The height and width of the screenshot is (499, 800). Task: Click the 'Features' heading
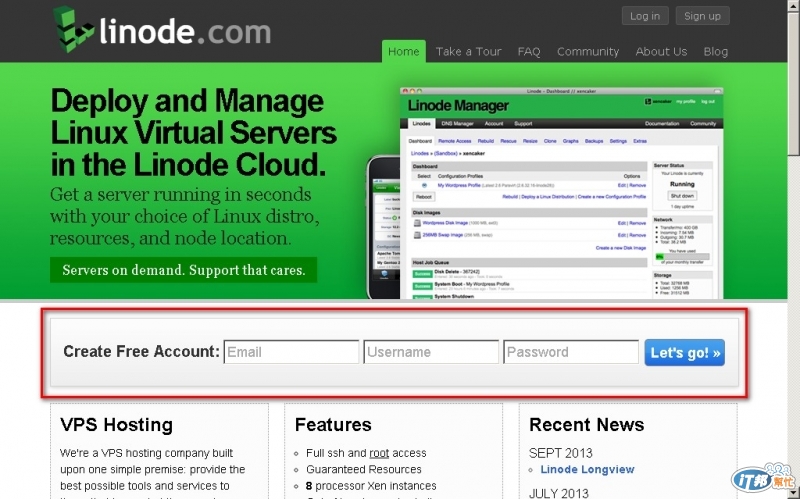333,425
